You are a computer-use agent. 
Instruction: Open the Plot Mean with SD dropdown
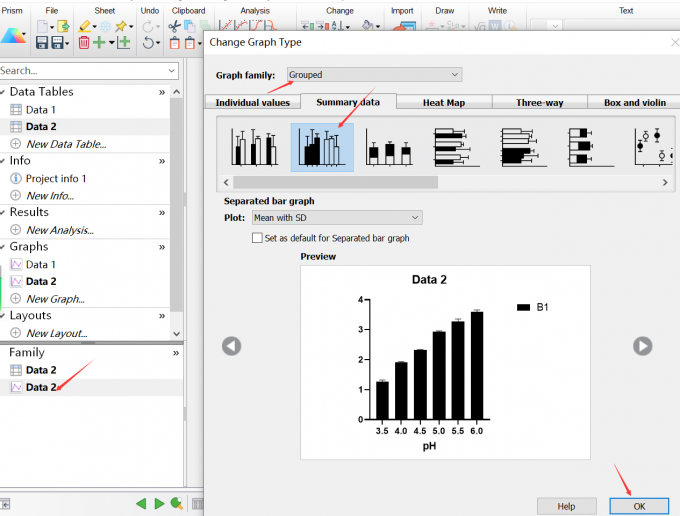(x=336, y=218)
